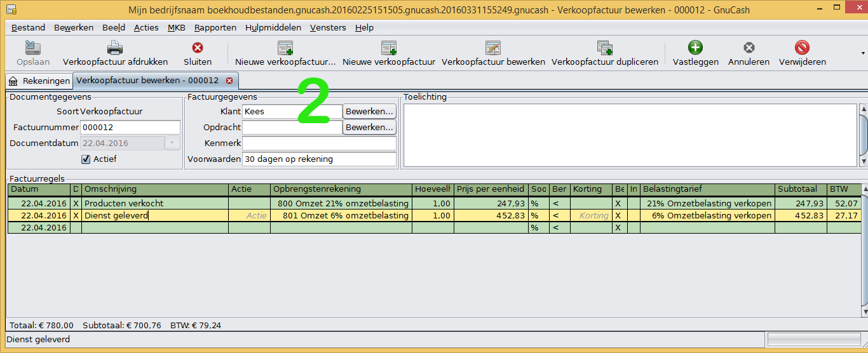Viewport: 868px width, 353px height.
Task: Click the Producten verkocht description cell
Action: tap(155, 204)
